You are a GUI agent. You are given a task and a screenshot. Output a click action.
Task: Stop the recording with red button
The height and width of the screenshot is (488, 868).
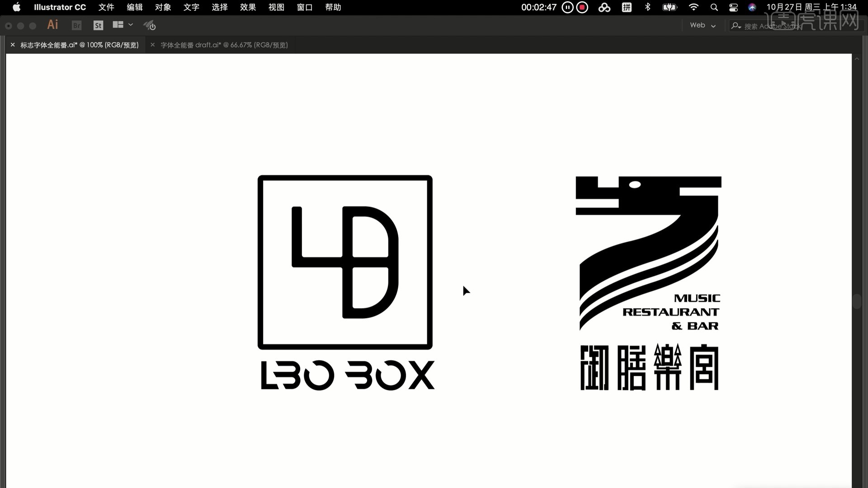click(x=582, y=7)
